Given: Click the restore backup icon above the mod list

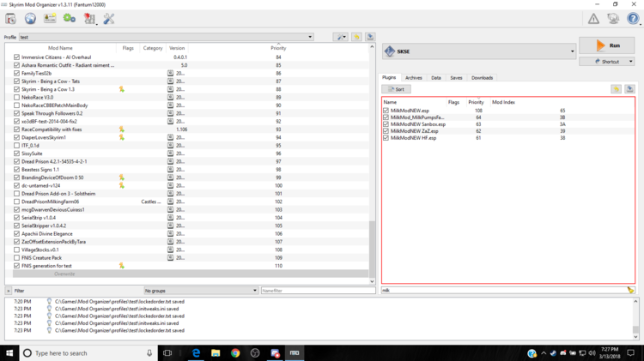Looking at the screenshot, I should coord(356,37).
